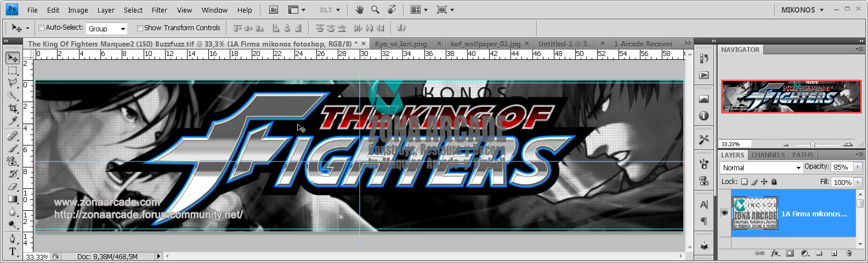This screenshot has height=263, width=868.
Task: Open the Actions panel play icon
Action: (x=704, y=75)
